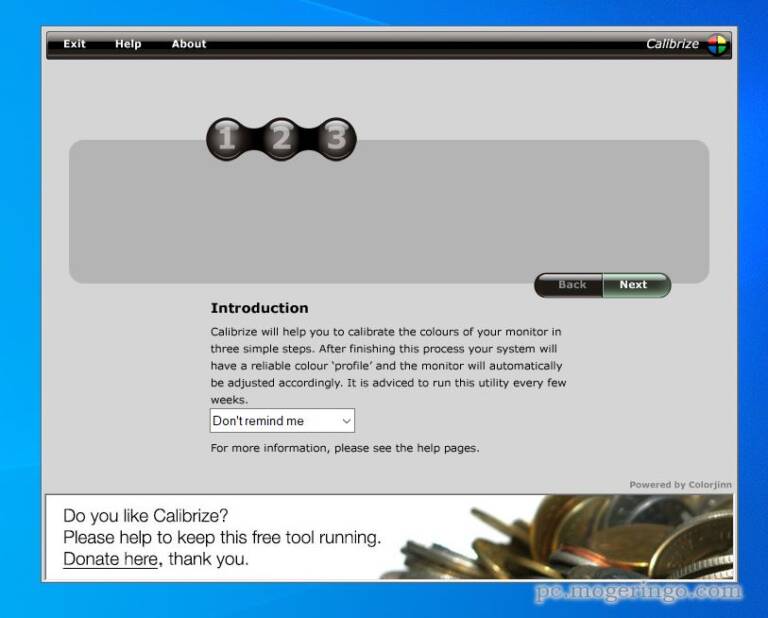Click the Exit menu item
This screenshot has height=618, width=768.
pos(74,44)
